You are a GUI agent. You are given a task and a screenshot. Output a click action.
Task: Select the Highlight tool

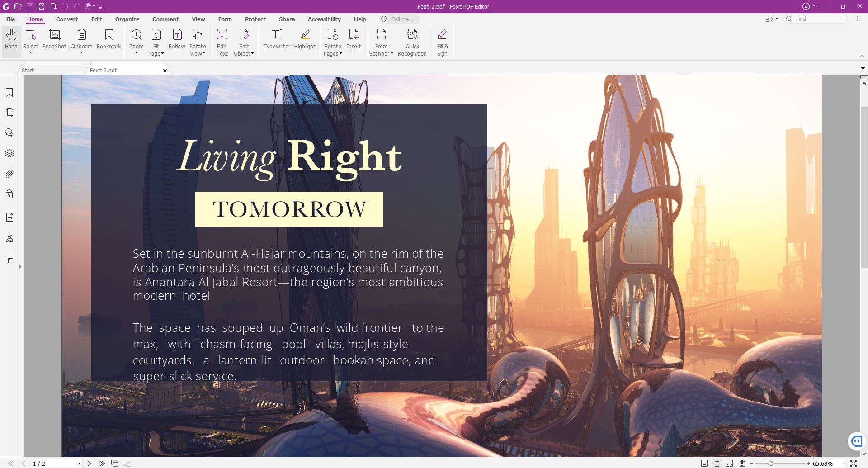point(304,41)
